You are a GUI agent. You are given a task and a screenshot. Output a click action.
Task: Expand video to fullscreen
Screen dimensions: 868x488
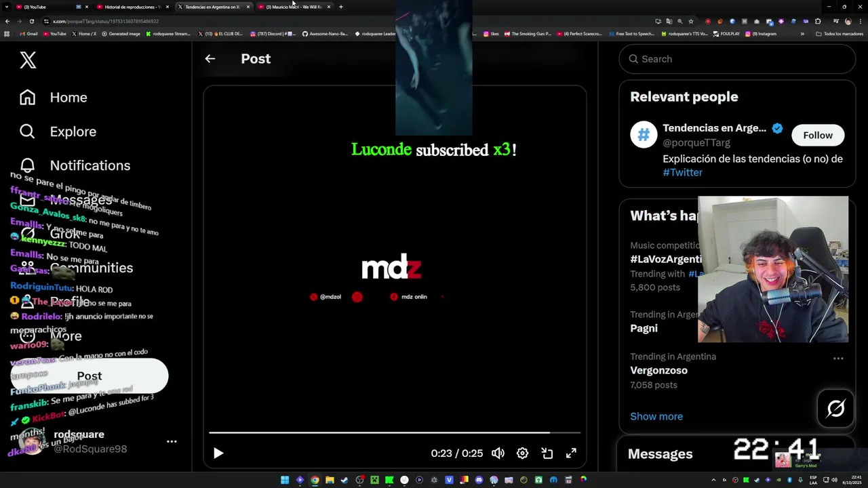(x=571, y=453)
